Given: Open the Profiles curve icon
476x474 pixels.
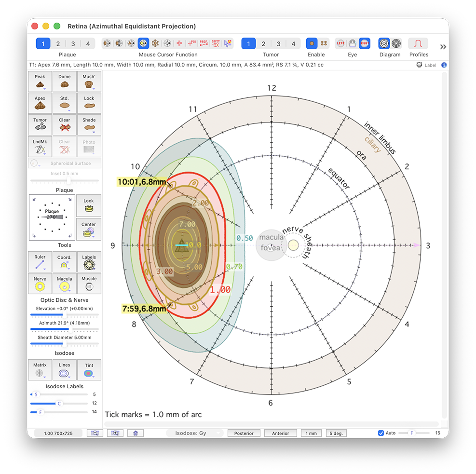Looking at the screenshot, I should click(418, 43).
